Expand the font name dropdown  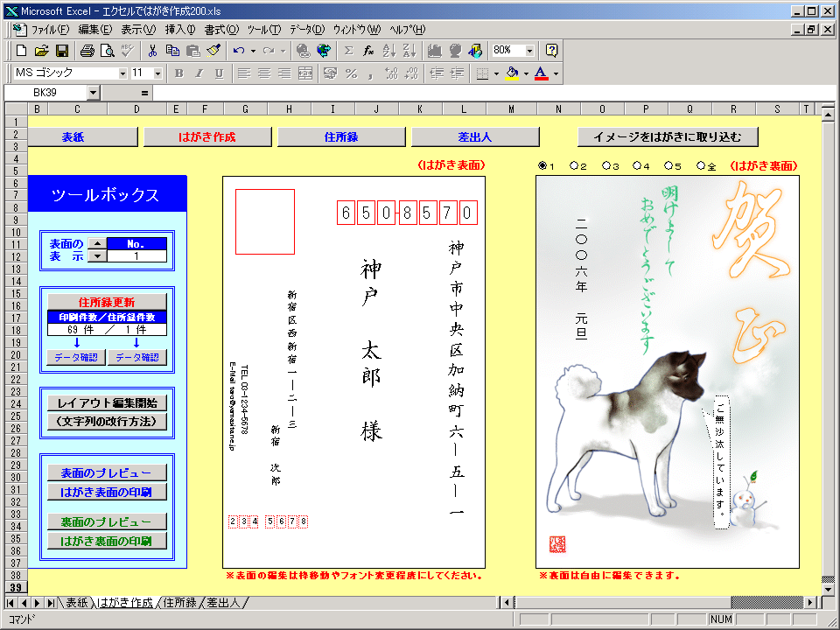click(x=122, y=73)
